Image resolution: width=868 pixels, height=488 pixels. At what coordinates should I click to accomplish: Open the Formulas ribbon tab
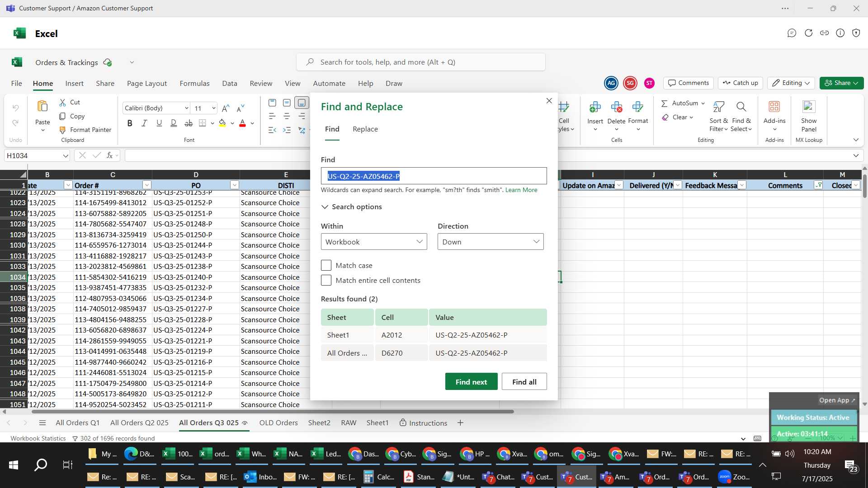tap(194, 84)
